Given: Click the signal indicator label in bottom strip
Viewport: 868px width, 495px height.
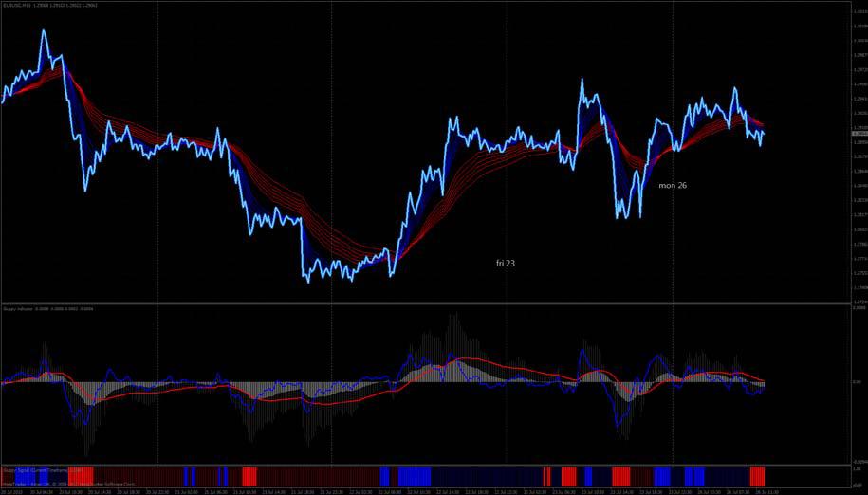Looking at the screenshot, I should (43, 468).
